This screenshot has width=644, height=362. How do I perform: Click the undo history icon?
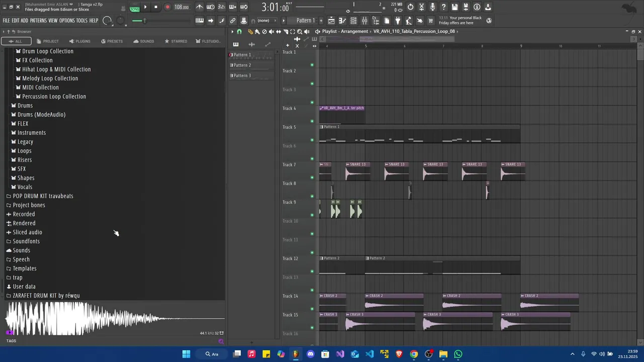point(411,7)
